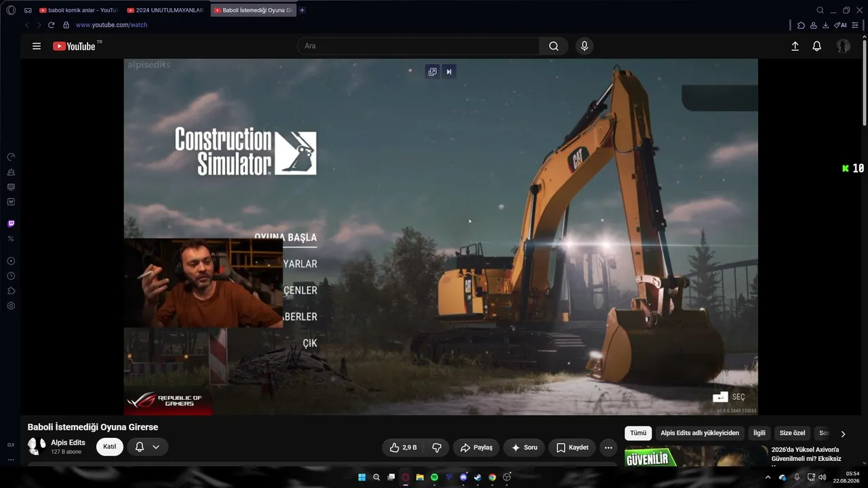Dislike the video
The height and width of the screenshot is (488, 868).
[437, 447]
